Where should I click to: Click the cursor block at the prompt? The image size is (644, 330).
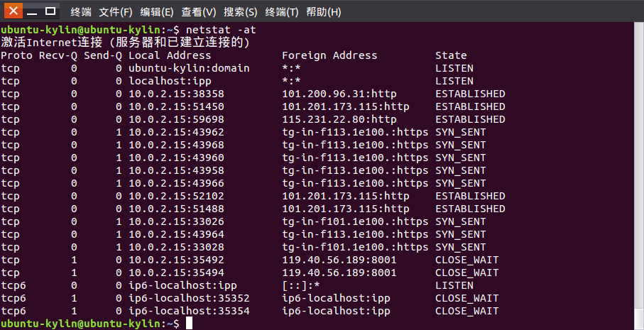tap(189, 324)
